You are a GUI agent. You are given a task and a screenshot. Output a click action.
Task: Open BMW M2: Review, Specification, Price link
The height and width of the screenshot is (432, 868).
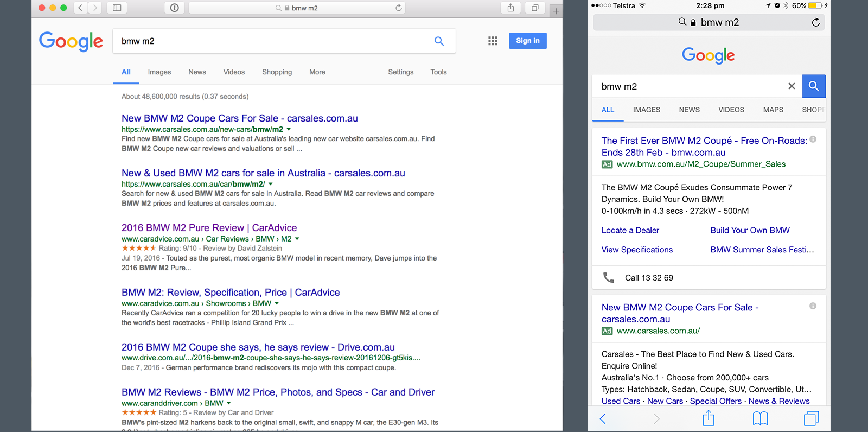[231, 293]
